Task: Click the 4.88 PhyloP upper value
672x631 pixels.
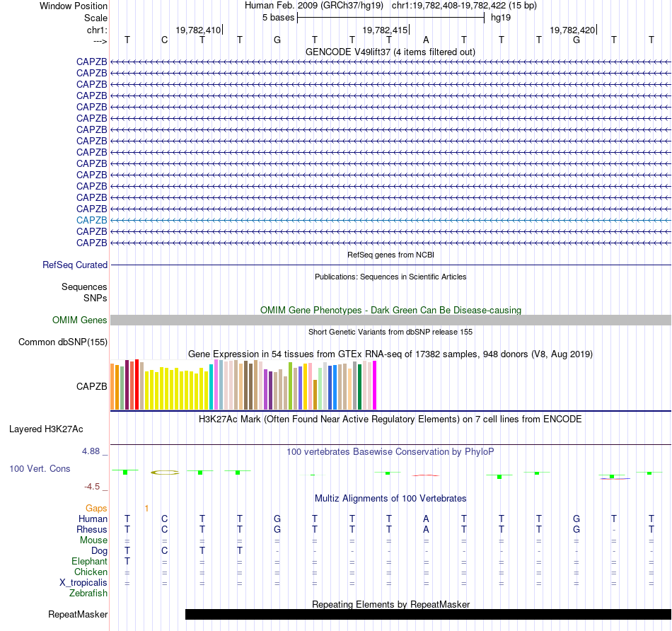Action: click(x=91, y=451)
